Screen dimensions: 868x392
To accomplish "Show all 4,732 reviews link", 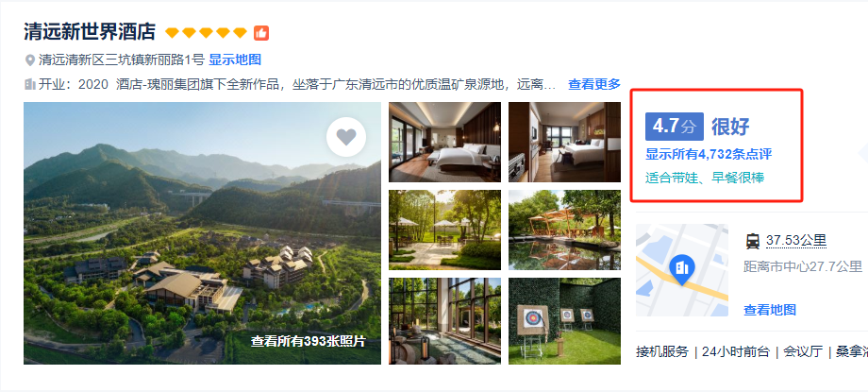I will tap(709, 154).
